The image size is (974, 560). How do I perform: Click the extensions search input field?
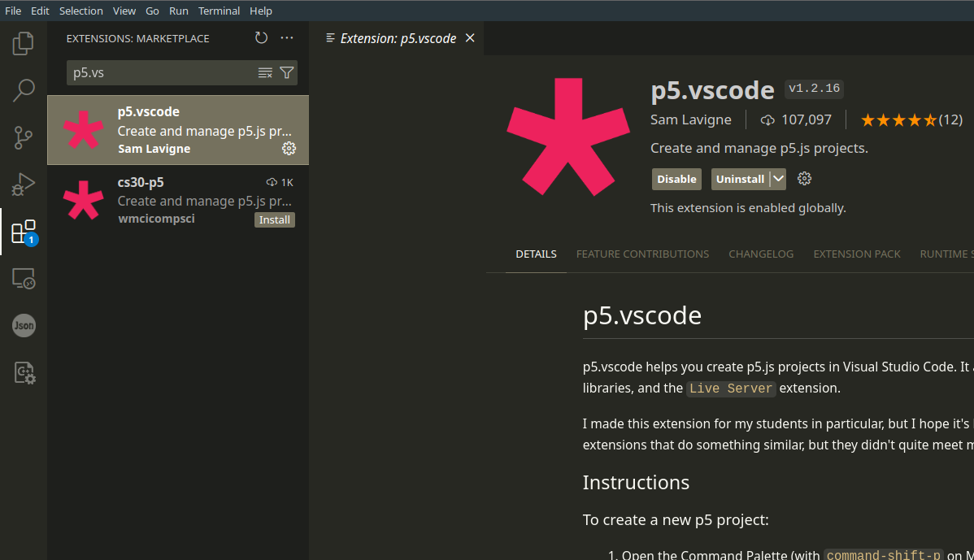coord(163,72)
